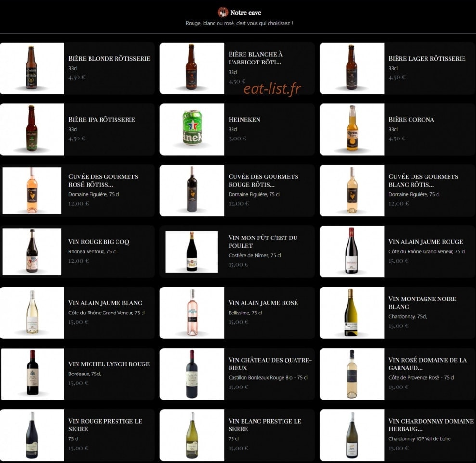Open the Mon Fût C'est du Poulet bottle image
Image resolution: width=476 pixels, height=463 pixels.
coord(191,251)
